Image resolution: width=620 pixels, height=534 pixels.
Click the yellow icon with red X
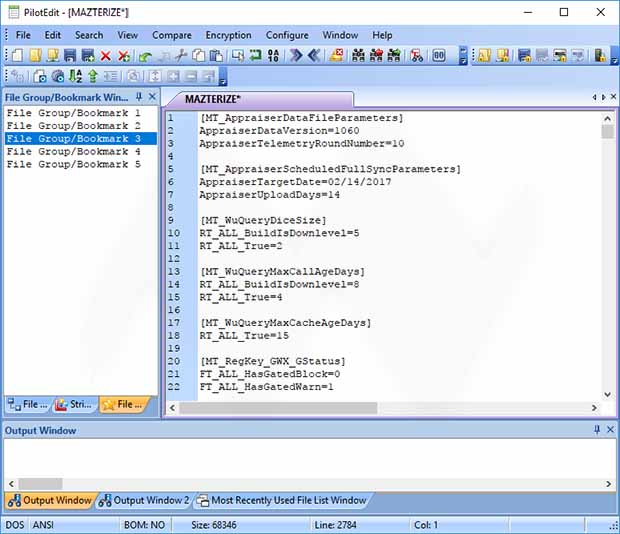pos(336,55)
